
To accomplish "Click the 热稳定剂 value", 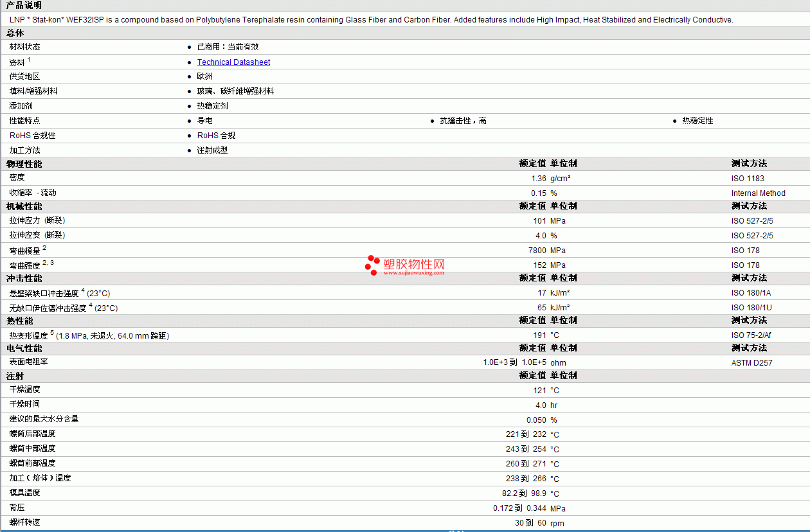I will [x=212, y=106].
